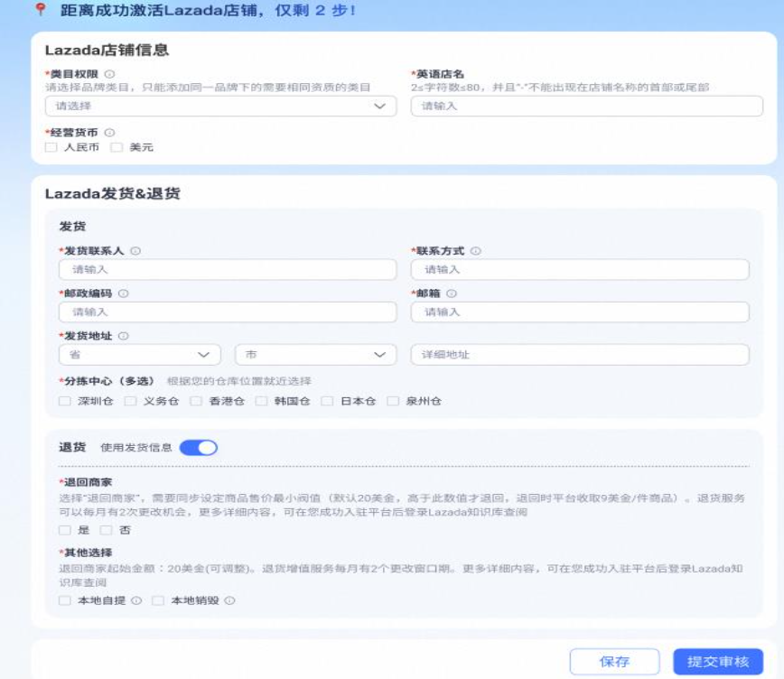Check the 本地自提 option

64,600
